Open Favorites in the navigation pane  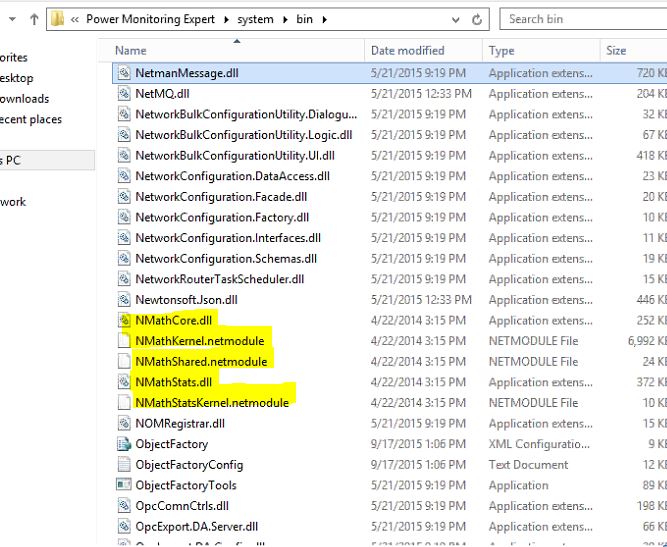(x=14, y=57)
